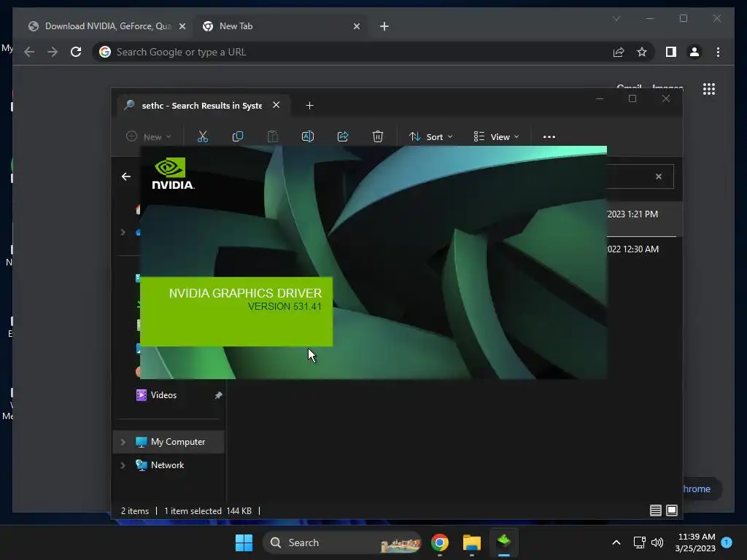Click the Cut scissors icon in File Explorer
The image size is (747, 560).
[x=203, y=136]
